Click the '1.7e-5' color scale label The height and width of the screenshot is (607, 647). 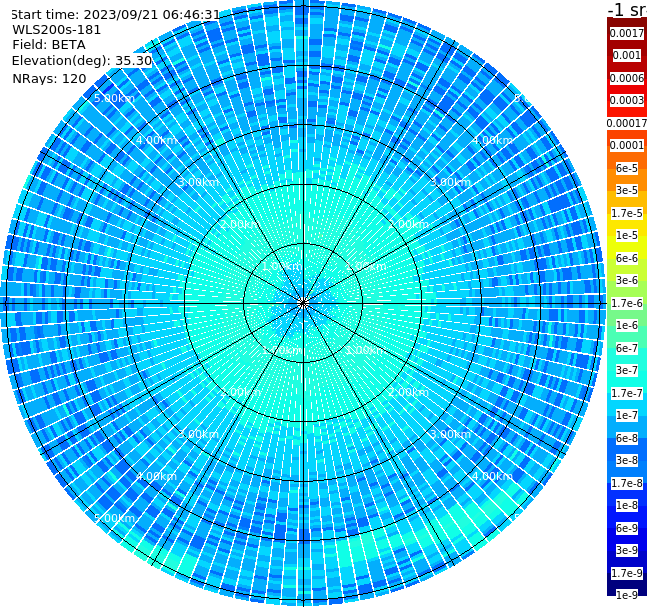pos(627,213)
